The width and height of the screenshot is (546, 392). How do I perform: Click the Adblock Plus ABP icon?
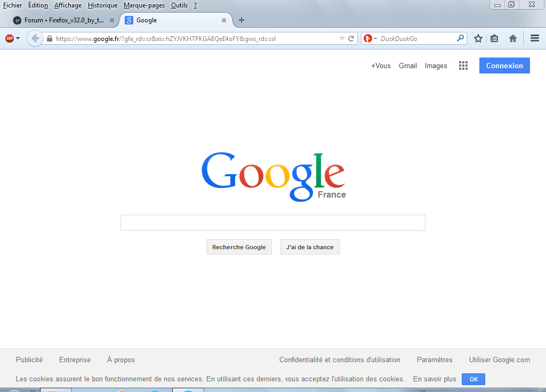point(10,38)
